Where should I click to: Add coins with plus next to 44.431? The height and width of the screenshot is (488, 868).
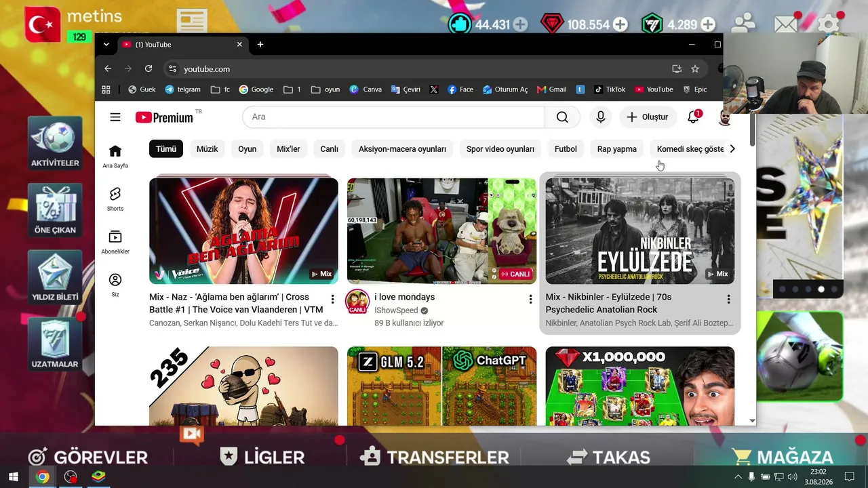point(520,24)
